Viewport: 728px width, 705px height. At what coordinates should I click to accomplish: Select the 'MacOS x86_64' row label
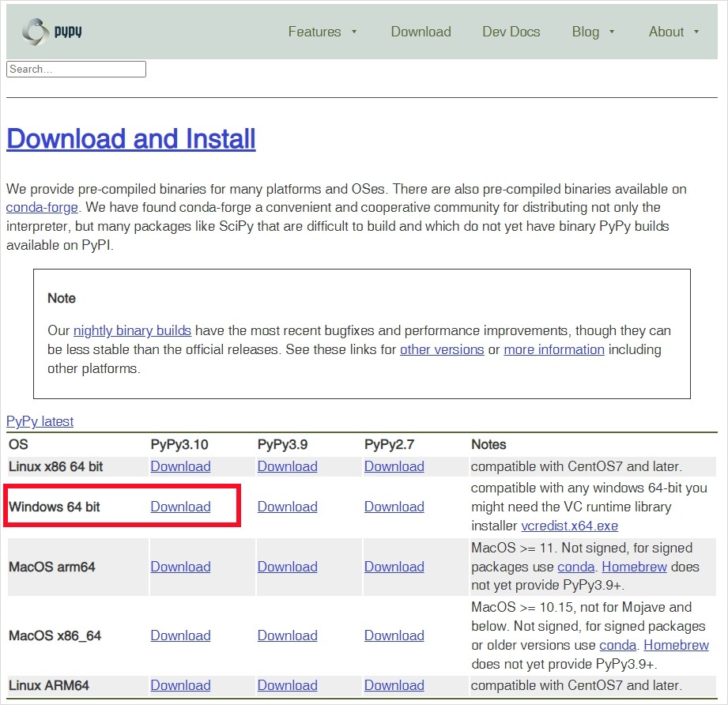click(x=55, y=635)
